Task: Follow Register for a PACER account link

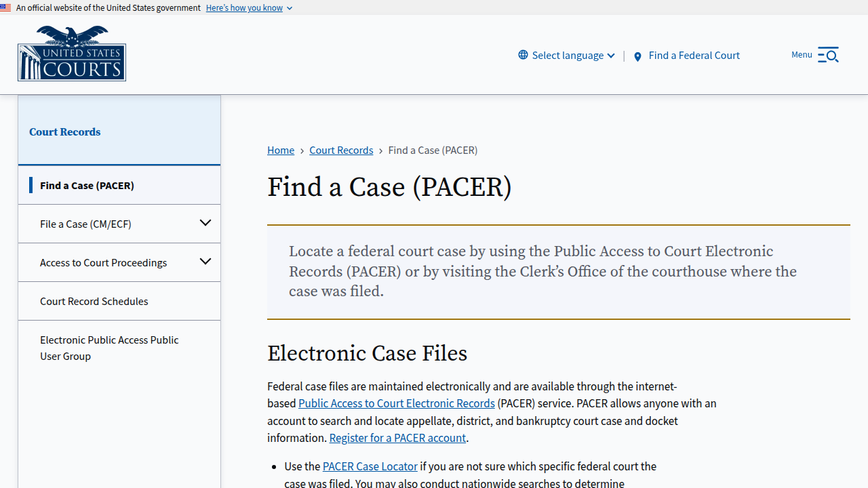Action: [x=397, y=438]
